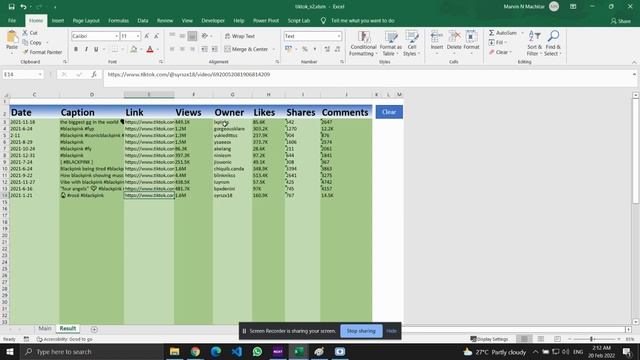Open Cell Styles gallery icon
Image resolution: width=640 pixels, height=360 pixels.
412,37
